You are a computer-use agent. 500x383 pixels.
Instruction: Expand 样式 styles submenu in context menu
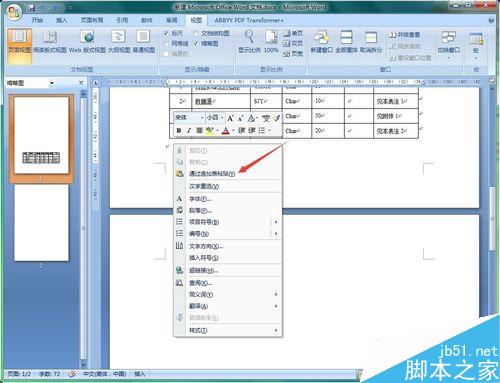(x=276, y=330)
